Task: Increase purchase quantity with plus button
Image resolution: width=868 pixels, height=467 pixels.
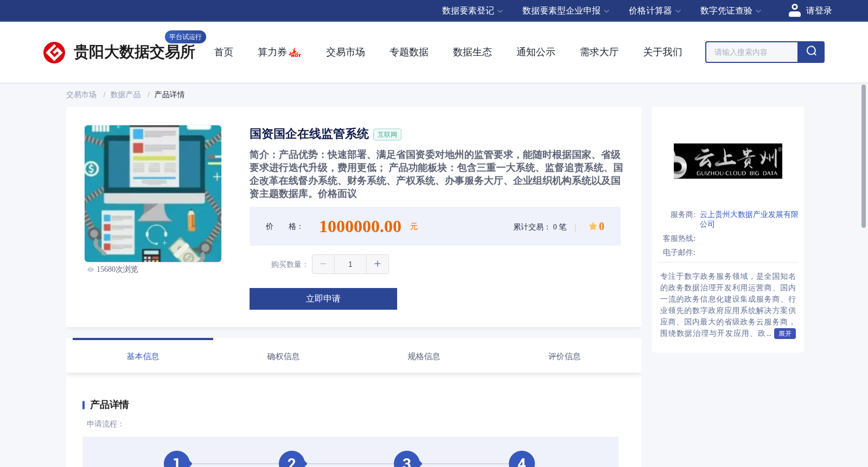Action: click(x=378, y=264)
